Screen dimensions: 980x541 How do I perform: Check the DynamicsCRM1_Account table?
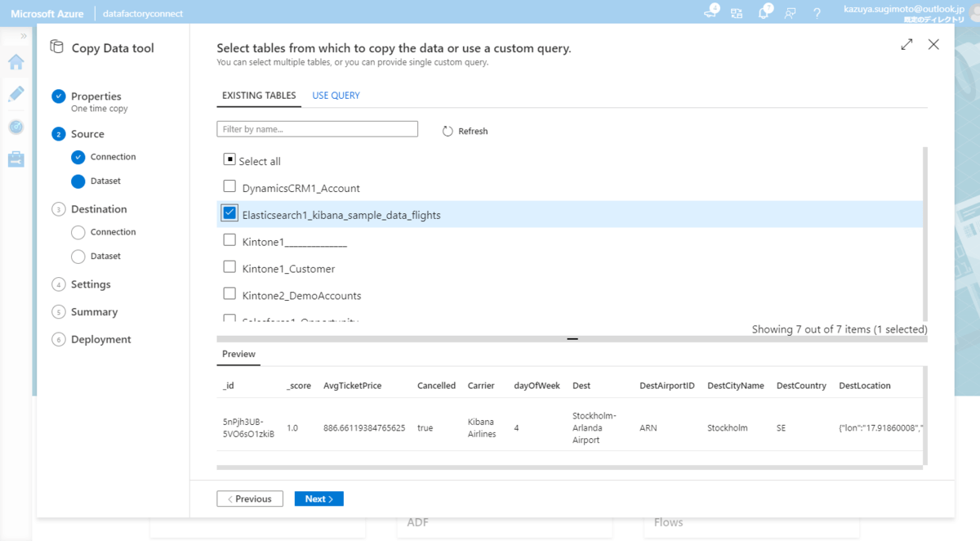point(229,187)
